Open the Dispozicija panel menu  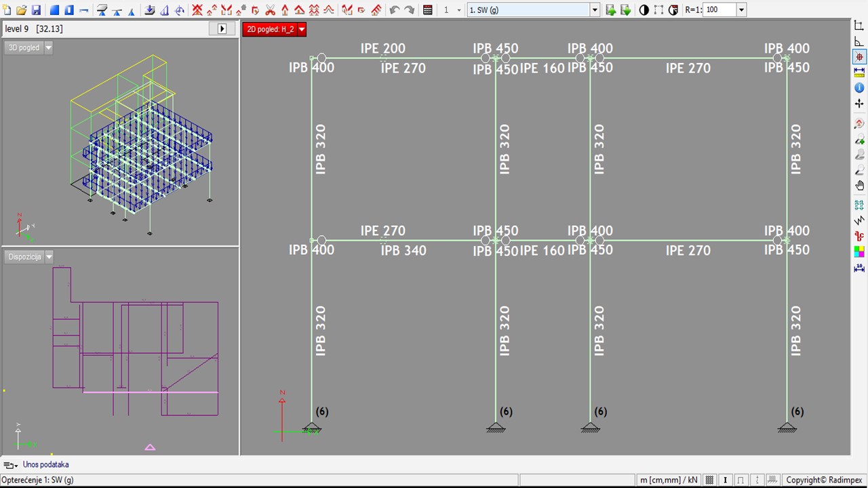pyautogui.click(x=49, y=257)
